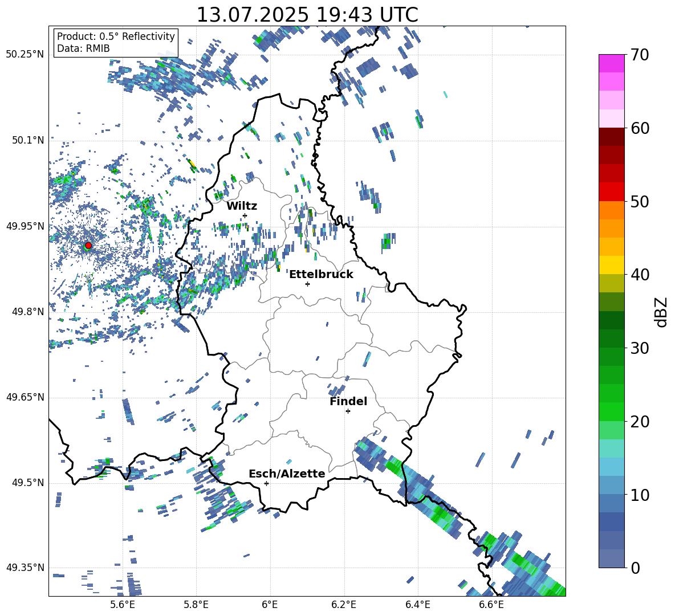Click the Findel location label
This screenshot has height=616, width=675.
point(348,401)
